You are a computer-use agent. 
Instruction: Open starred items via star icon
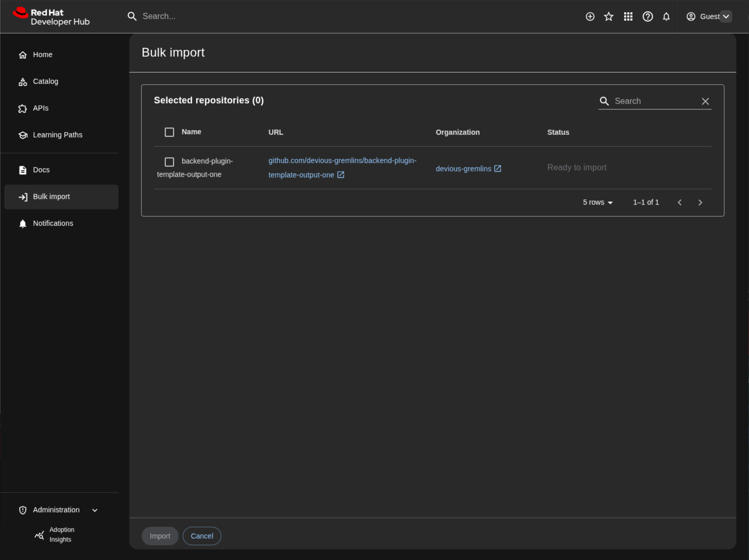point(609,16)
